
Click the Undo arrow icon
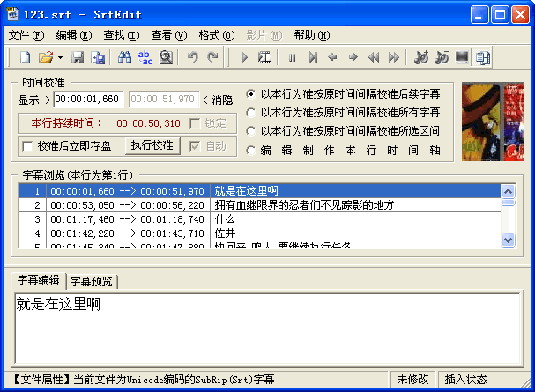pyautogui.click(x=193, y=57)
